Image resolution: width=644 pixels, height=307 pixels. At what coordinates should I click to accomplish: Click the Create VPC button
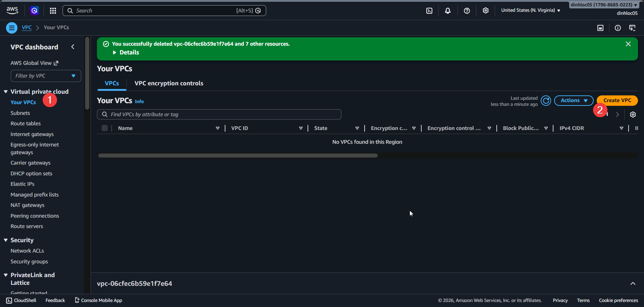pos(617,100)
